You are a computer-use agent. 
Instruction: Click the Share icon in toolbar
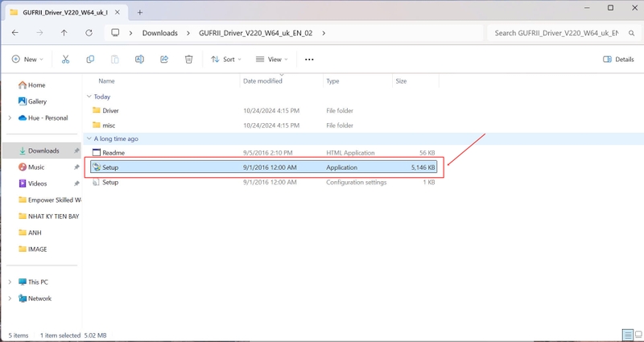point(164,60)
